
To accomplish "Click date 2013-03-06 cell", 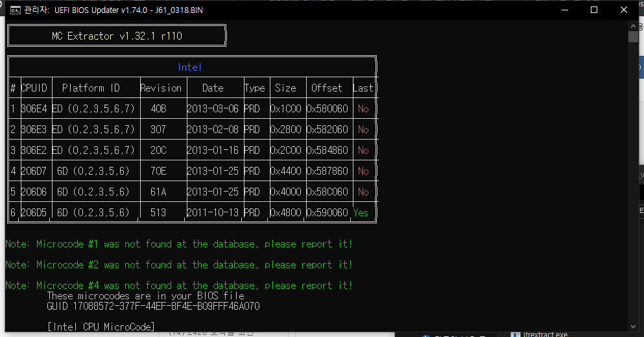I will tap(213, 109).
